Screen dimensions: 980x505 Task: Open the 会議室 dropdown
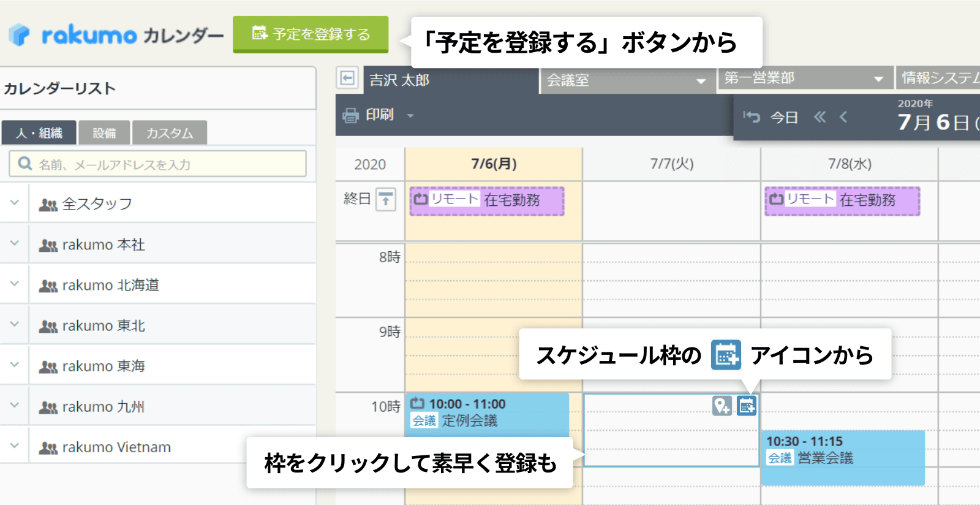point(628,80)
